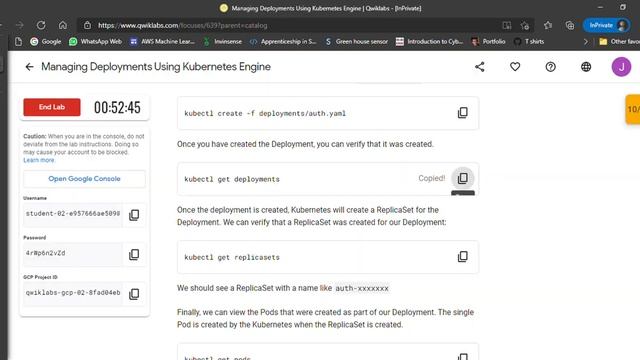Open browser Collections icon

[570, 25]
